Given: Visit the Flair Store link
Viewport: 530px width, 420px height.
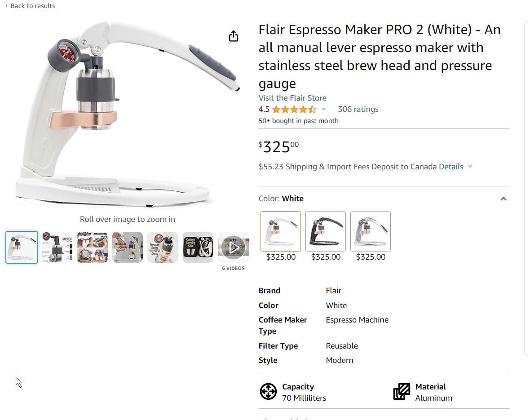Looking at the screenshot, I should pyautogui.click(x=292, y=98).
